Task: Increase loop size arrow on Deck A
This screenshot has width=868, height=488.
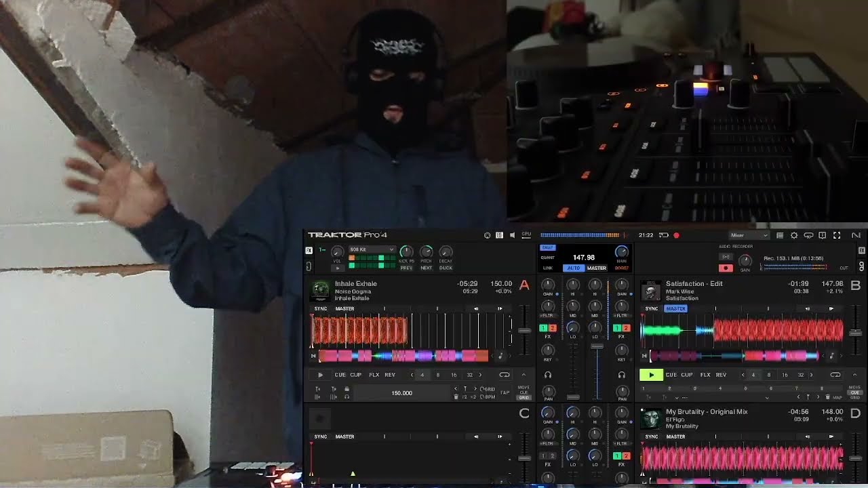Action: point(481,375)
